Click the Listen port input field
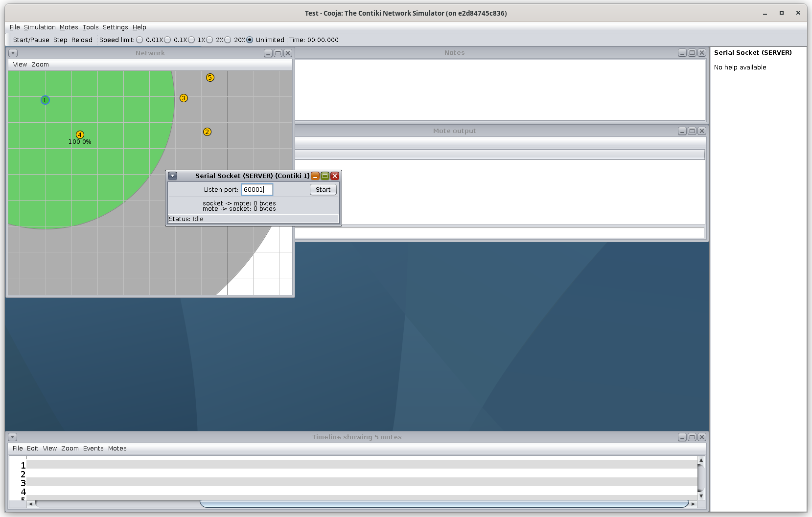812x517 pixels. click(257, 189)
